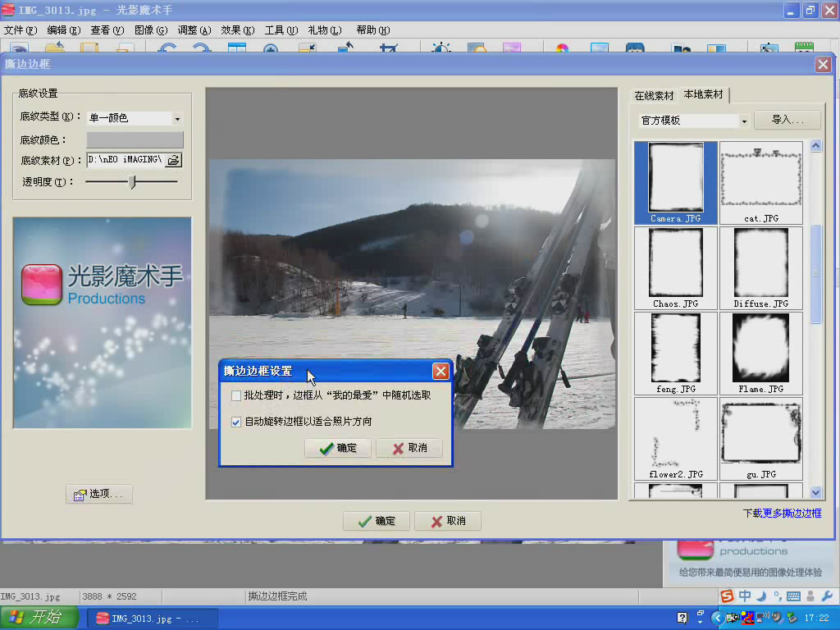840x630 pixels.
Task: Open the 图像(G) menu
Action: [151, 30]
